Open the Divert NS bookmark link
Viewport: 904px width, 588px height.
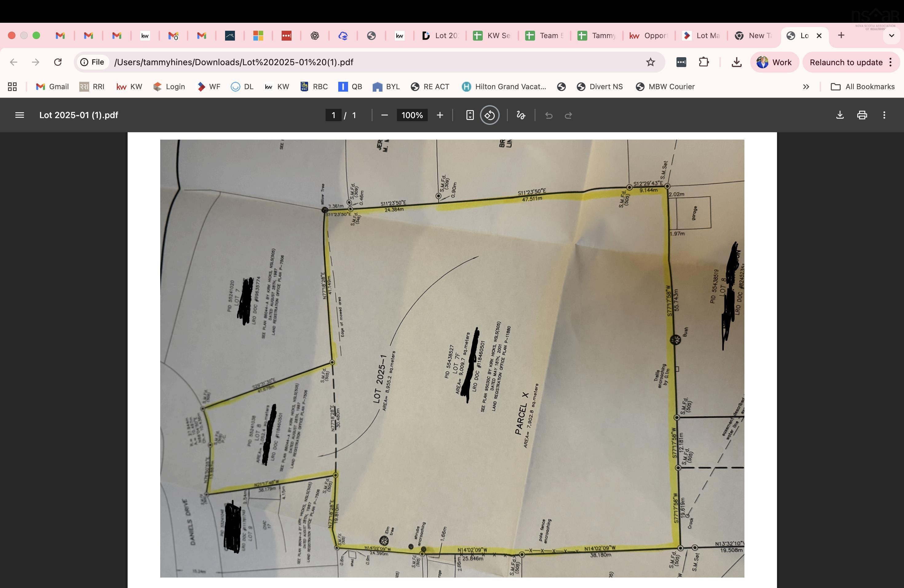599,87
